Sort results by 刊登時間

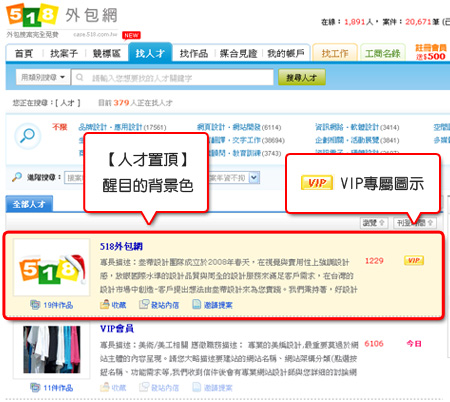(x=415, y=223)
